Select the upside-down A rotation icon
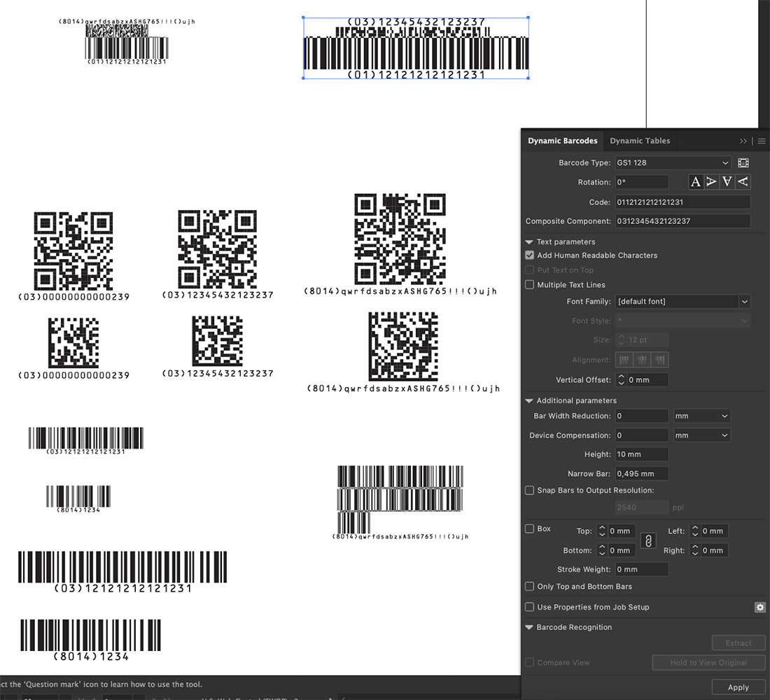 tap(728, 182)
